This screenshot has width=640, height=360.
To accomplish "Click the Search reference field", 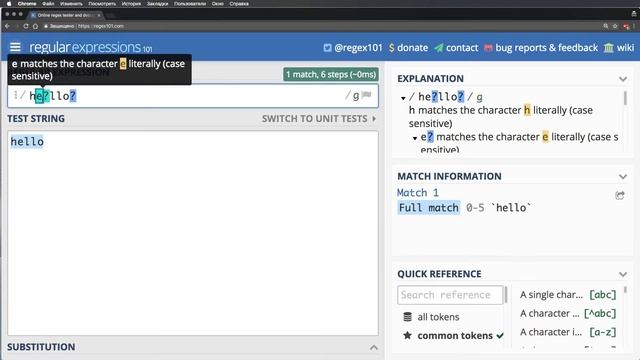I will (450, 295).
